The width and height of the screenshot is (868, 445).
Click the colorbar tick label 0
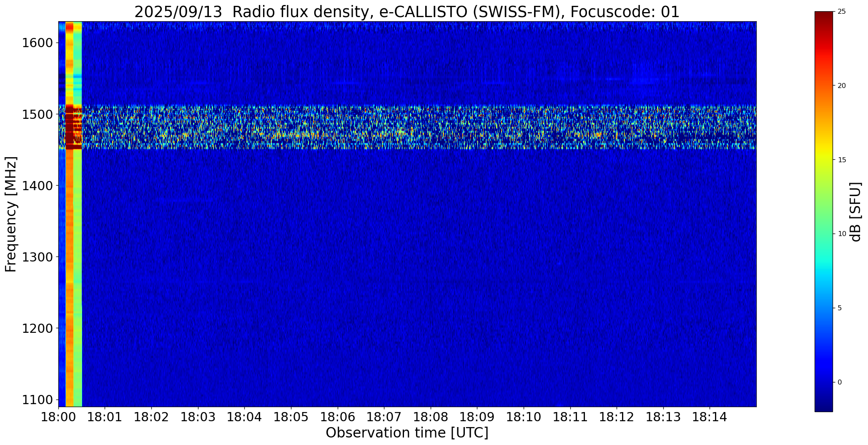tap(840, 382)
